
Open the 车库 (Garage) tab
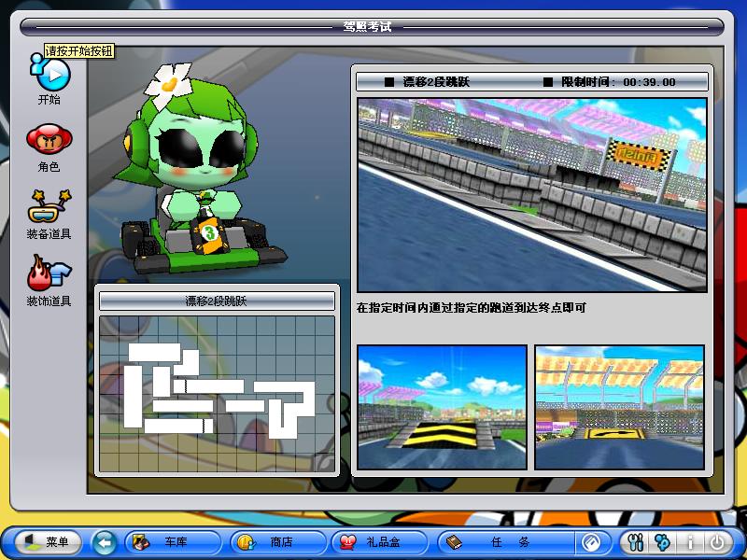[x=173, y=541]
